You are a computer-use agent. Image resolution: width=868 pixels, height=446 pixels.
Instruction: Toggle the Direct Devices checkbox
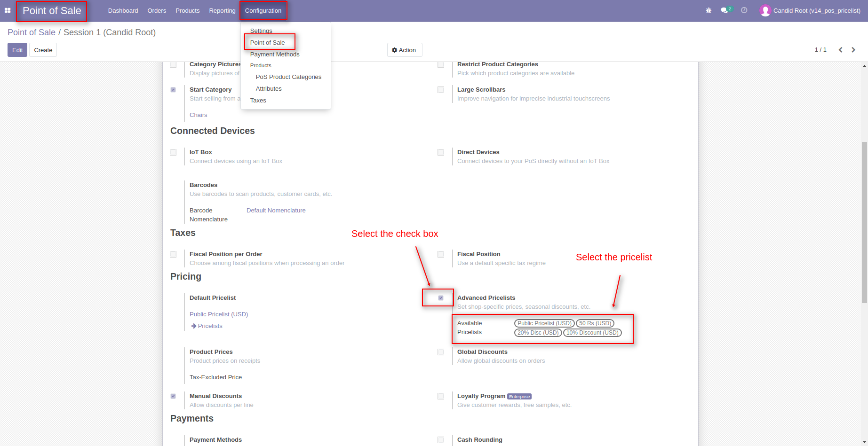(441, 152)
